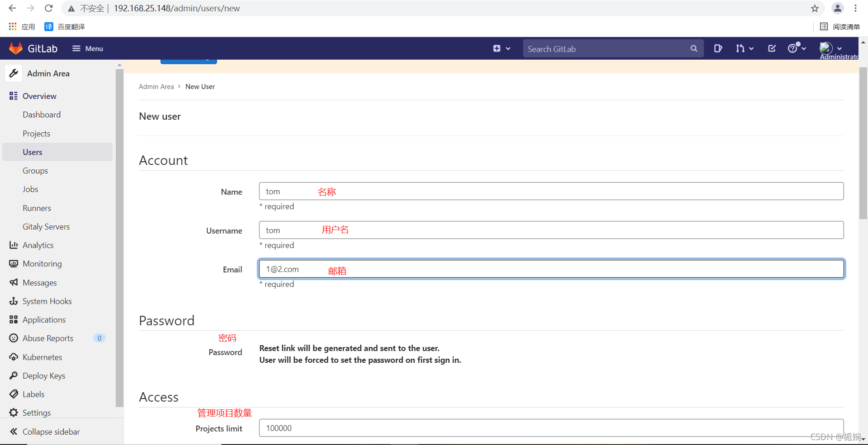Open the 阅读清单 reading list
The width and height of the screenshot is (868, 445).
(840, 27)
